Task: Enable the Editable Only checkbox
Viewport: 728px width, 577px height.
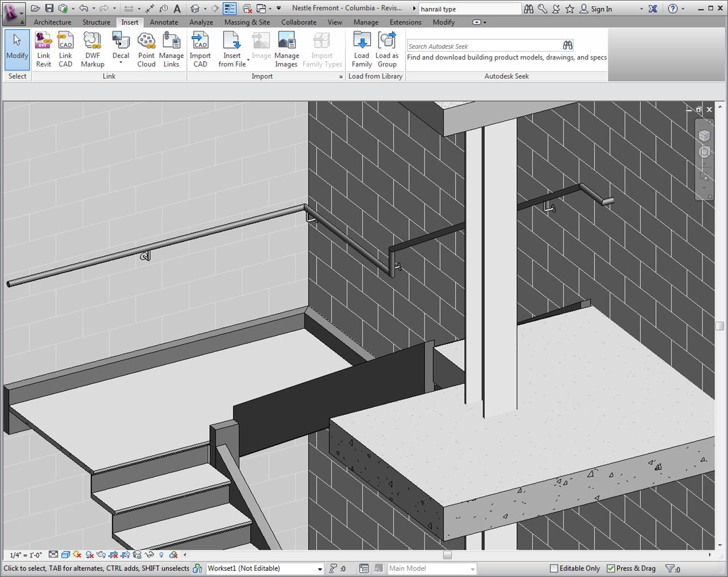Action: pos(554,568)
